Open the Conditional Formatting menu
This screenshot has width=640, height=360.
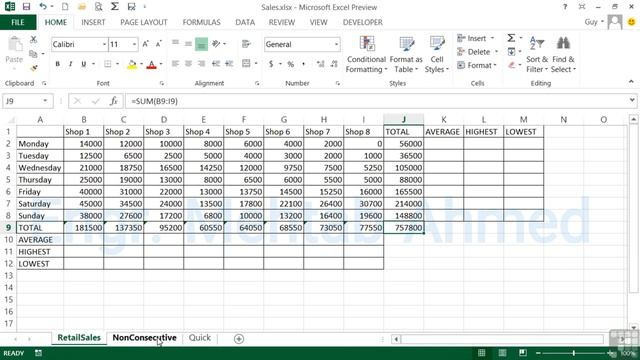[366, 54]
